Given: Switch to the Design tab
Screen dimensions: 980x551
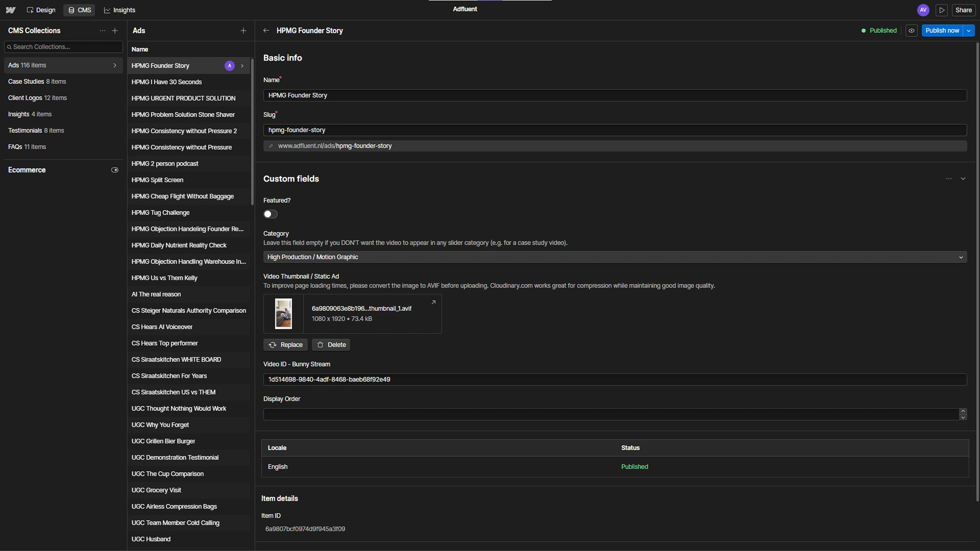Looking at the screenshot, I should click(x=41, y=10).
